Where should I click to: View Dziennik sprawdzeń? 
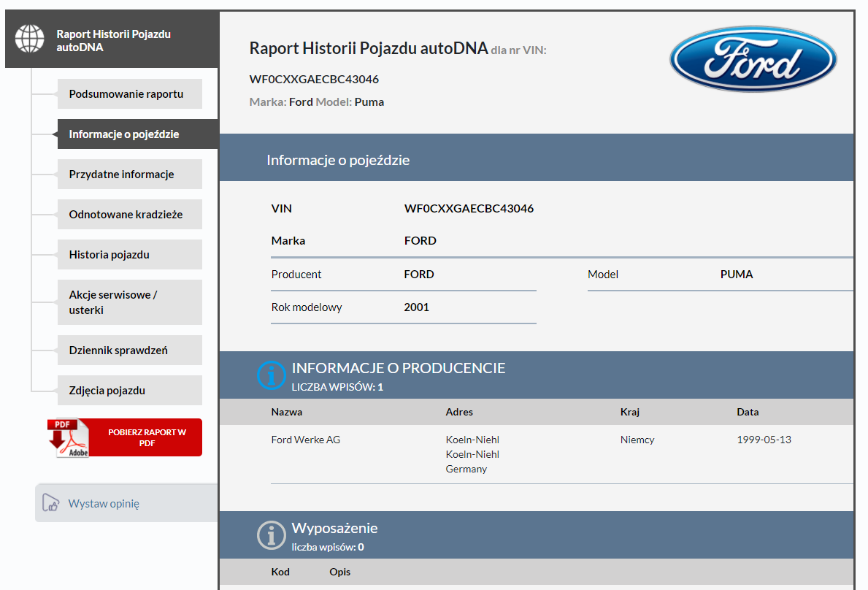click(x=129, y=350)
